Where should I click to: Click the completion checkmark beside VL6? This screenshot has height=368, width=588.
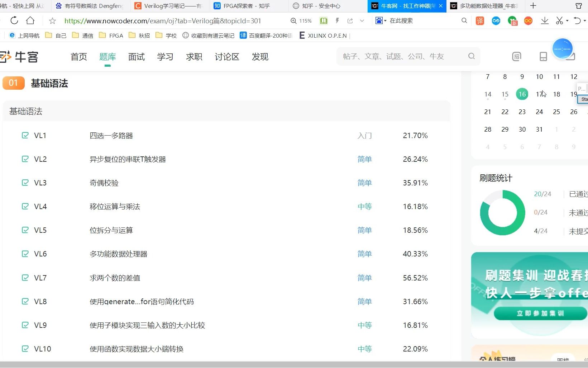point(25,254)
